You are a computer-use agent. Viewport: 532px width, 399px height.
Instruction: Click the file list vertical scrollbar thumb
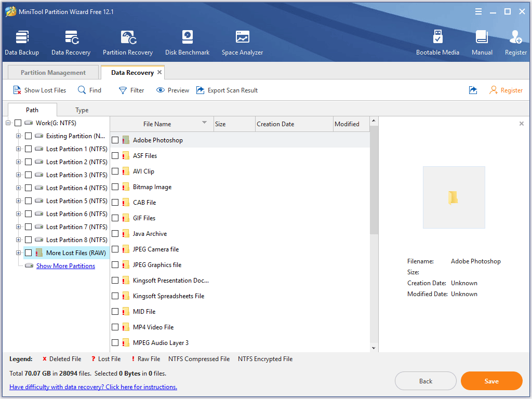(x=374, y=180)
